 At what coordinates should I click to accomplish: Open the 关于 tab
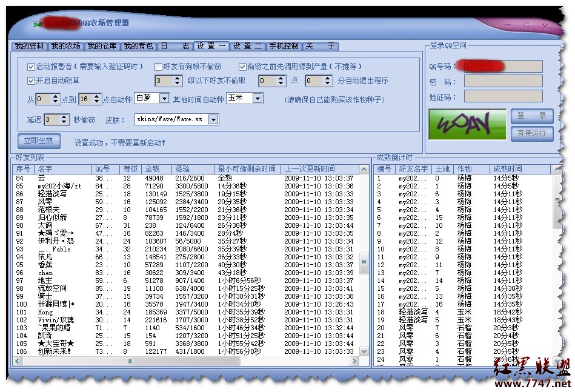click(x=320, y=46)
